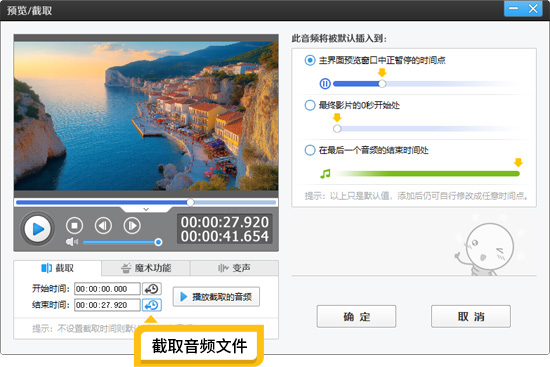Click the 播放截取的音频 button

pos(216,297)
